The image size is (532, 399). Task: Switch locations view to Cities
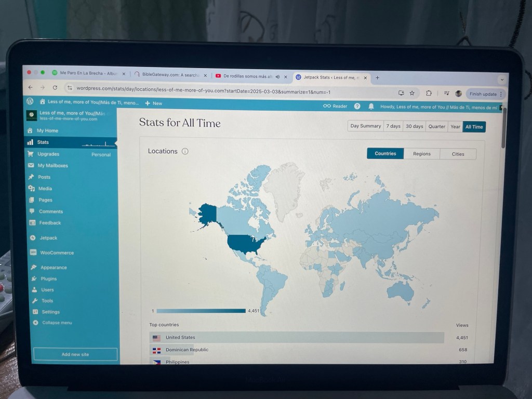tap(458, 154)
